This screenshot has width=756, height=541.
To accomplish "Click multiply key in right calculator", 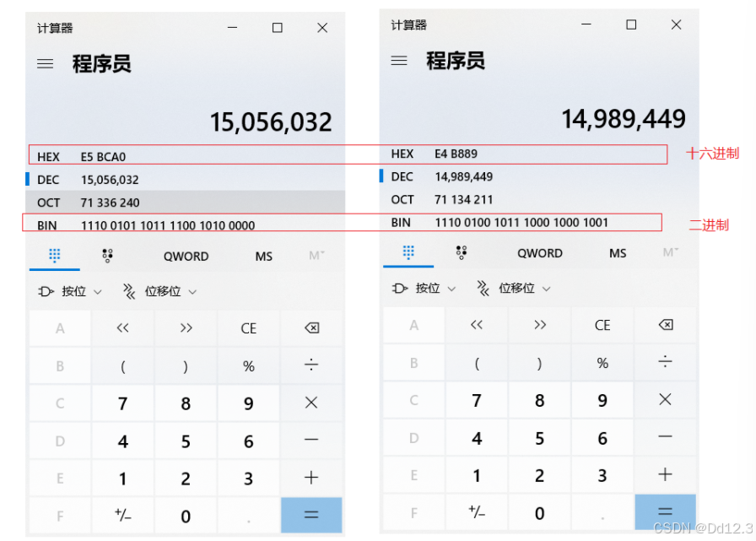I will point(666,400).
